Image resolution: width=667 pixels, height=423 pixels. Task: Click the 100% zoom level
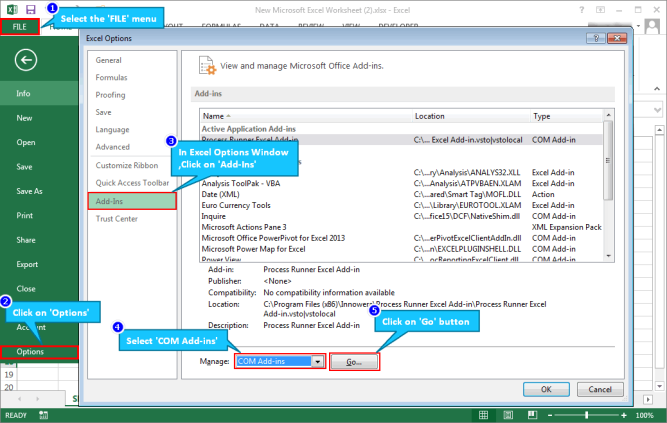point(644,415)
